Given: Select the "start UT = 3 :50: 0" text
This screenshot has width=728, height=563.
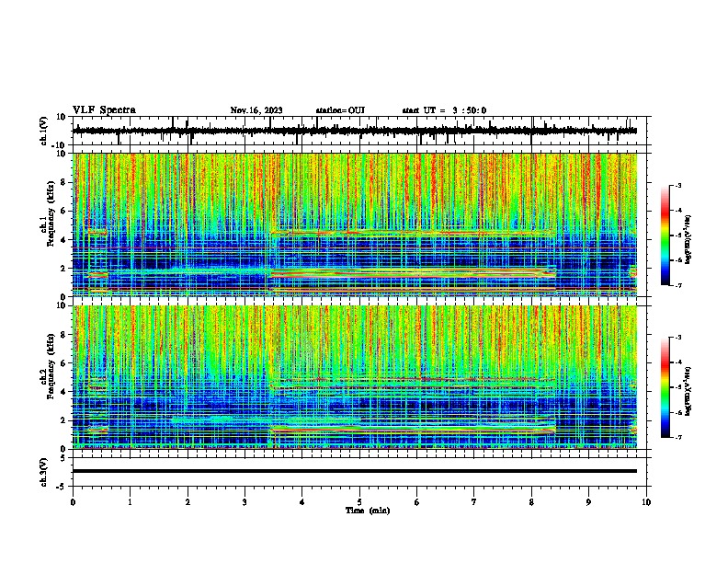Looking at the screenshot, I should (x=444, y=110).
